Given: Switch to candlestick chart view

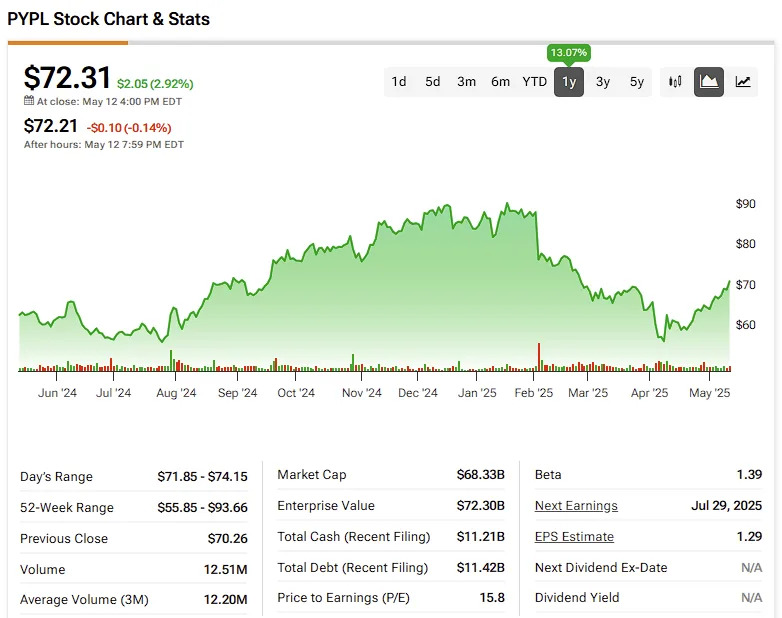Looking at the screenshot, I should point(675,81).
